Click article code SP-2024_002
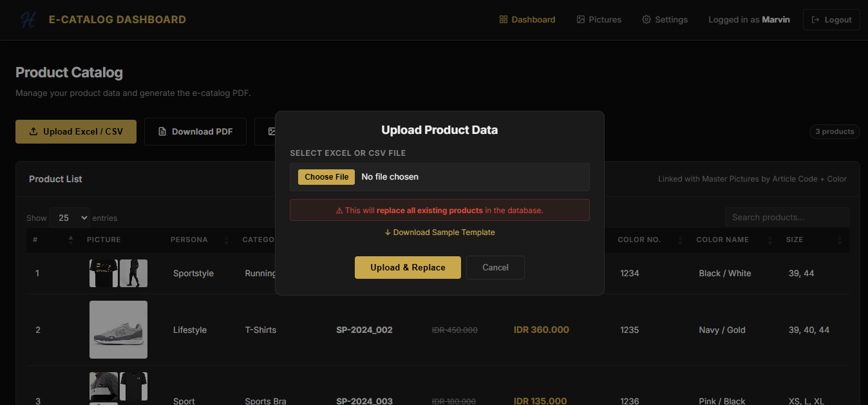The height and width of the screenshot is (405, 868). pyautogui.click(x=364, y=330)
